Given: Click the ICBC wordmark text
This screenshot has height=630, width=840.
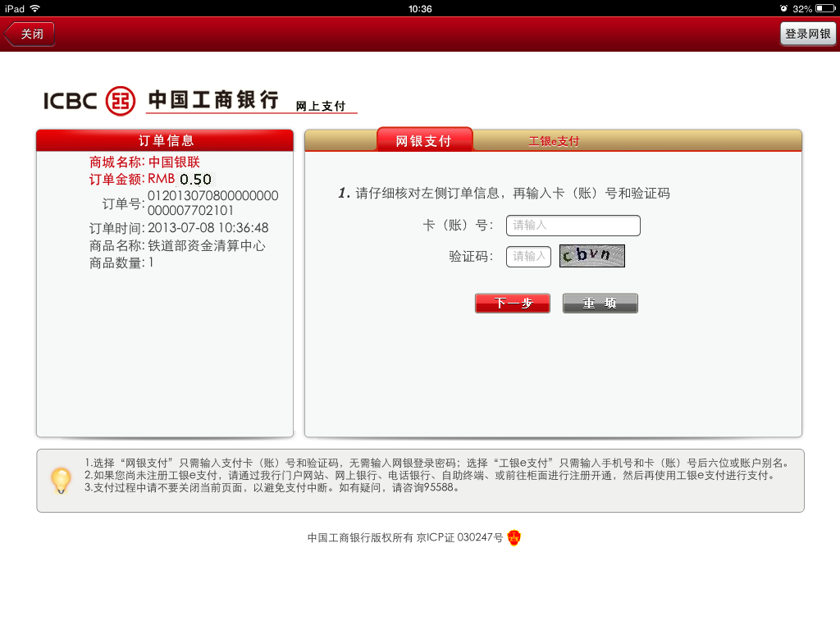Looking at the screenshot, I should (x=71, y=101).
